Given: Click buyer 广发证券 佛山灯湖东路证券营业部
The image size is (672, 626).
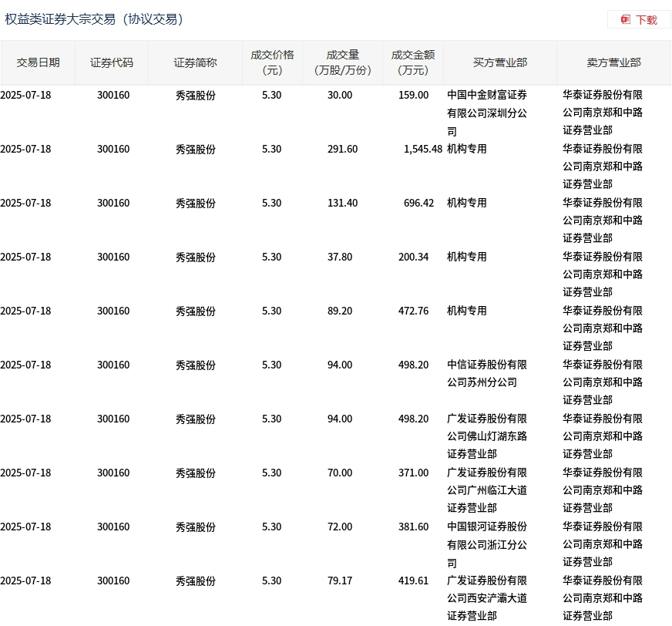Looking at the screenshot, I should pos(487,436).
